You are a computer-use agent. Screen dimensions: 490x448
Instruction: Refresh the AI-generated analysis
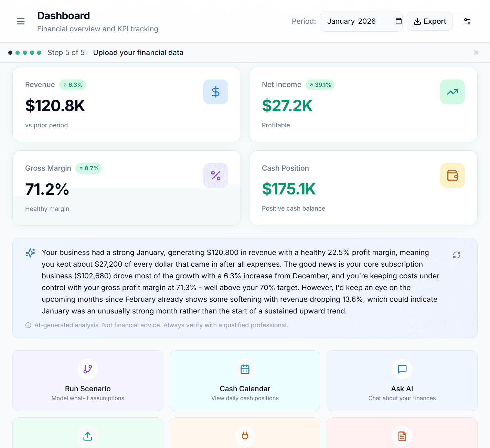pyautogui.click(x=456, y=255)
